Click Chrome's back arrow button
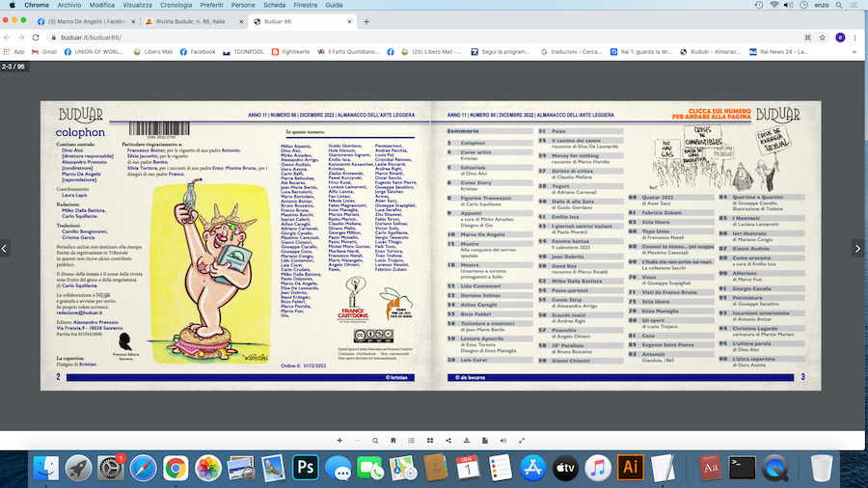Screen dimensions: 868x488 pyautogui.click(x=7, y=37)
